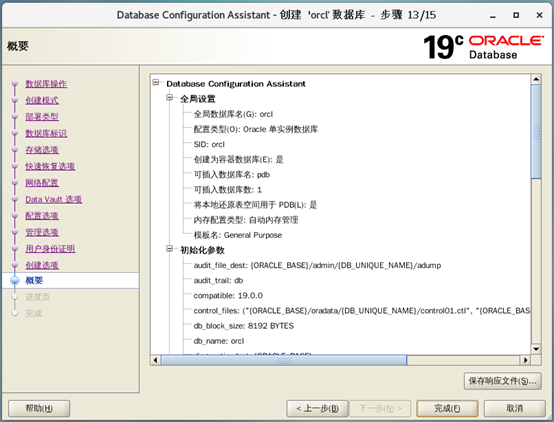Open the 存储选项 step
Image resolution: width=554 pixels, height=422 pixels.
coord(42,150)
